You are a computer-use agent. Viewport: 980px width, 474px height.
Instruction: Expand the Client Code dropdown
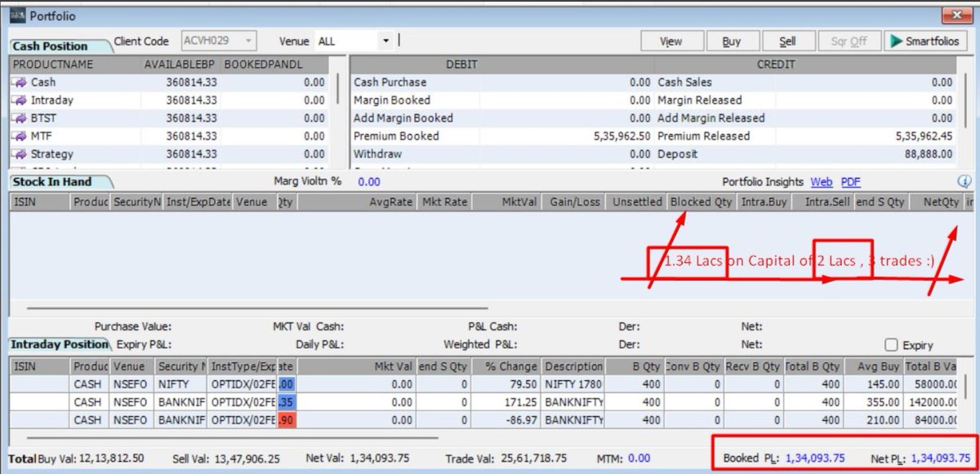(247, 40)
